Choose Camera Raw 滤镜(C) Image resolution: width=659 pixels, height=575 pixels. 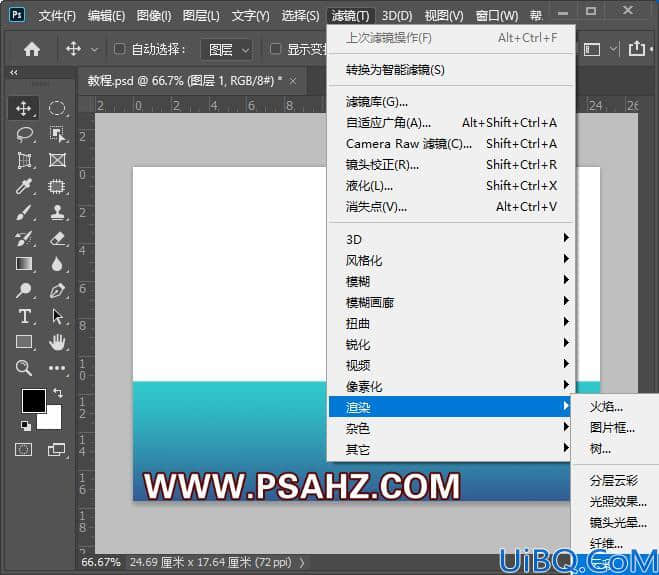click(x=451, y=144)
